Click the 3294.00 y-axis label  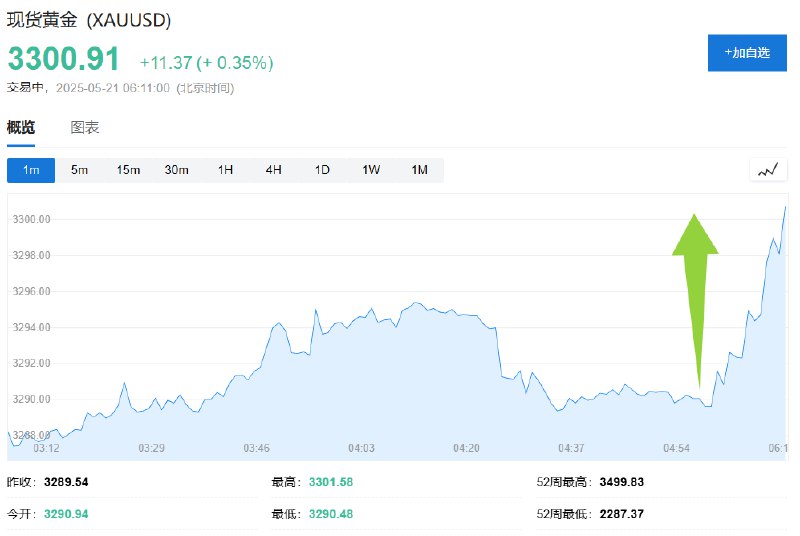coord(32,327)
